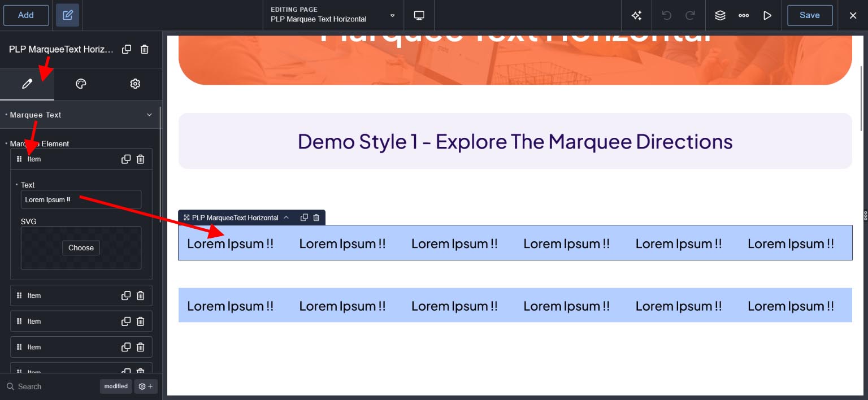This screenshot has width=868, height=400.
Task: Delete the widget from canvas label bar
Action: point(316,218)
